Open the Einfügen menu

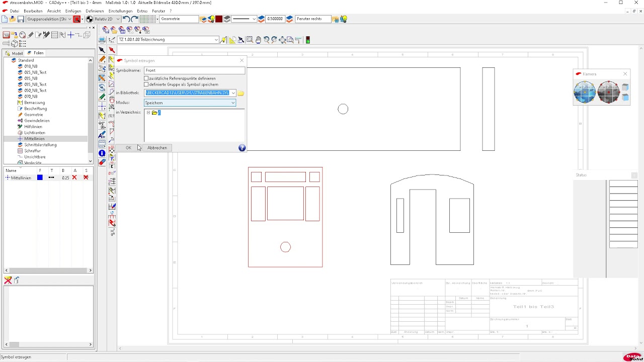(73, 11)
